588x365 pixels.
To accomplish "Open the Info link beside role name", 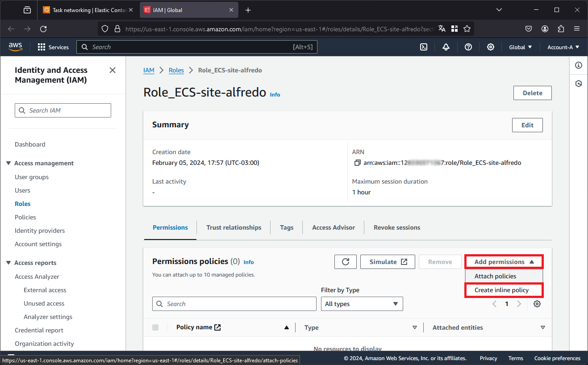I will pyautogui.click(x=275, y=95).
